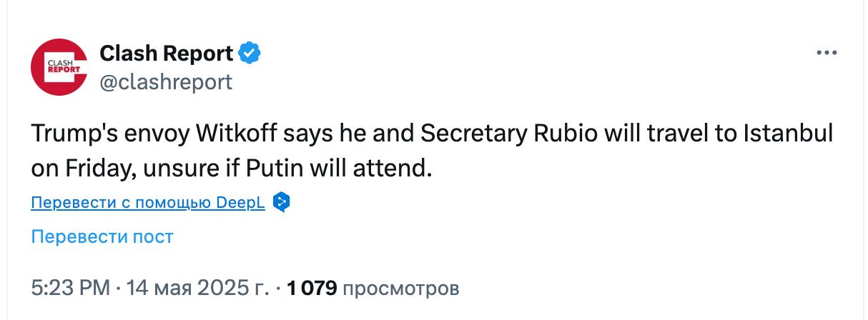Screen dimensions: 868x320
Task: Open the "Clash Report" display name
Action: (x=166, y=53)
